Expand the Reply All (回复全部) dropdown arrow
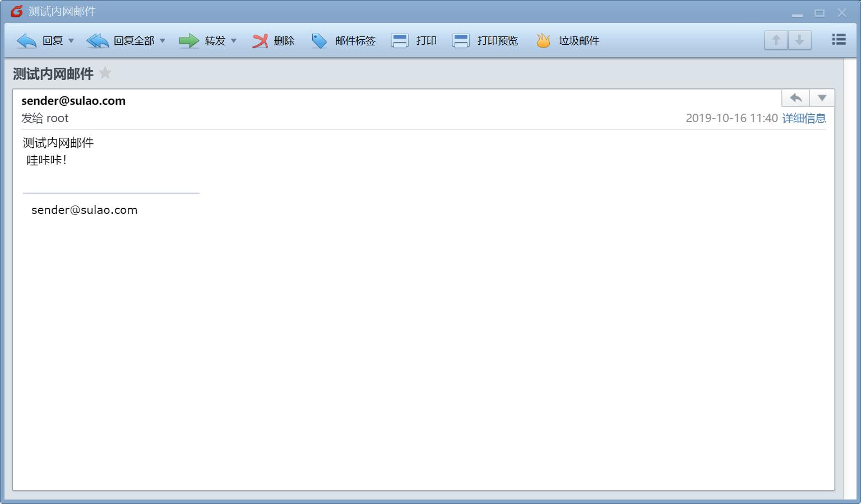The height and width of the screenshot is (504, 861). [x=163, y=41]
